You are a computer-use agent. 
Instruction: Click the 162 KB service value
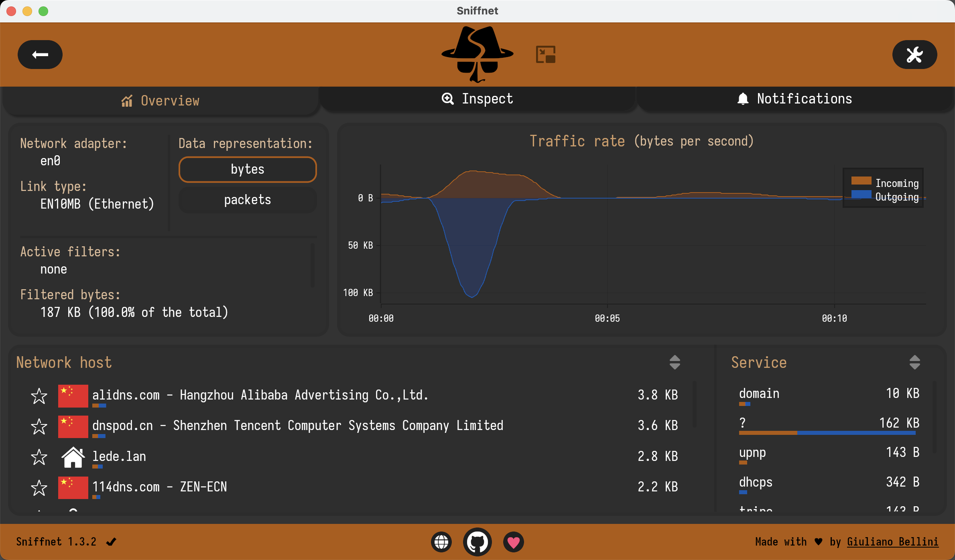(x=899, y=423)
